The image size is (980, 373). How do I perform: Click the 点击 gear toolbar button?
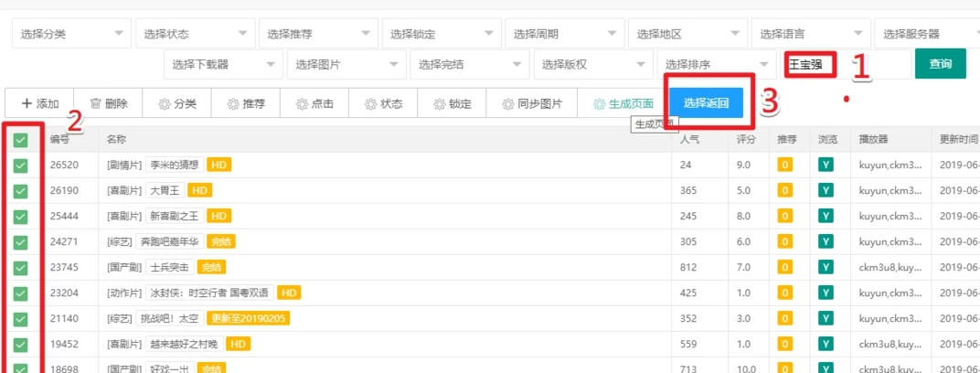click(x=314, y=103)
